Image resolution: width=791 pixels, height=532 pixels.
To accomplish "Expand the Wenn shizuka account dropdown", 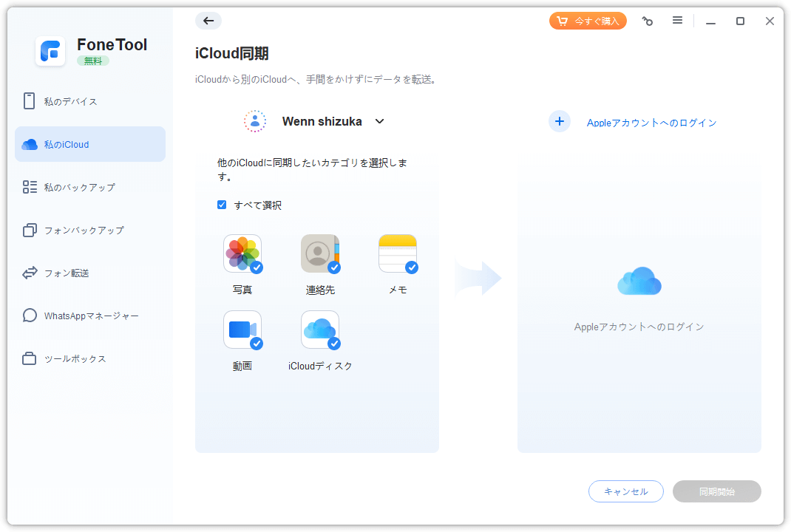I will point(379,121).
